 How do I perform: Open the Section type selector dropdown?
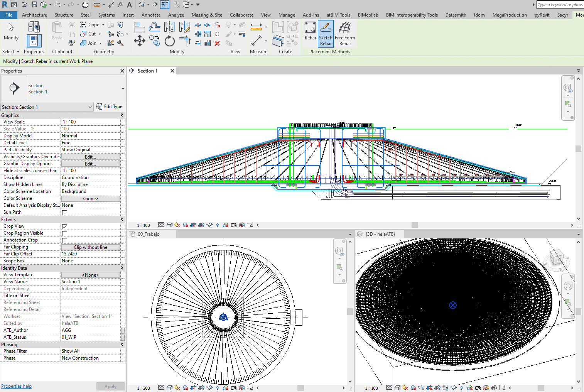tap(123, 89)
